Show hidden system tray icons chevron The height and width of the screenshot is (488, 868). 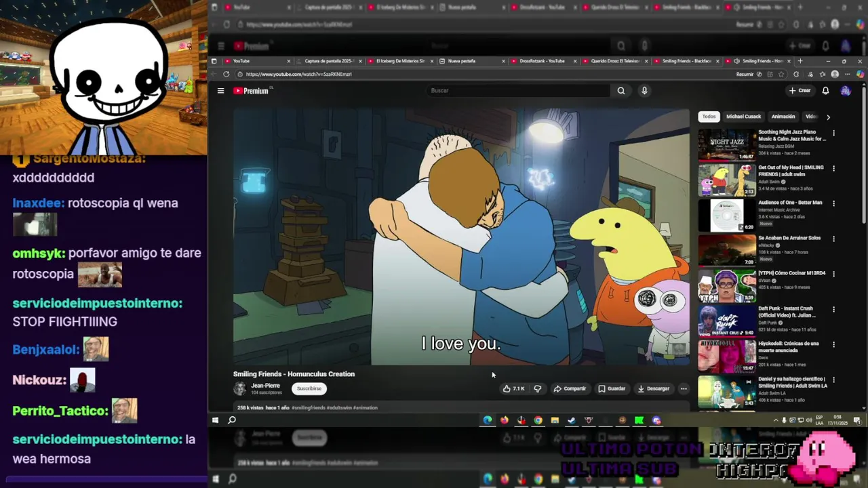pyautogui.click(x=776, y=420)
